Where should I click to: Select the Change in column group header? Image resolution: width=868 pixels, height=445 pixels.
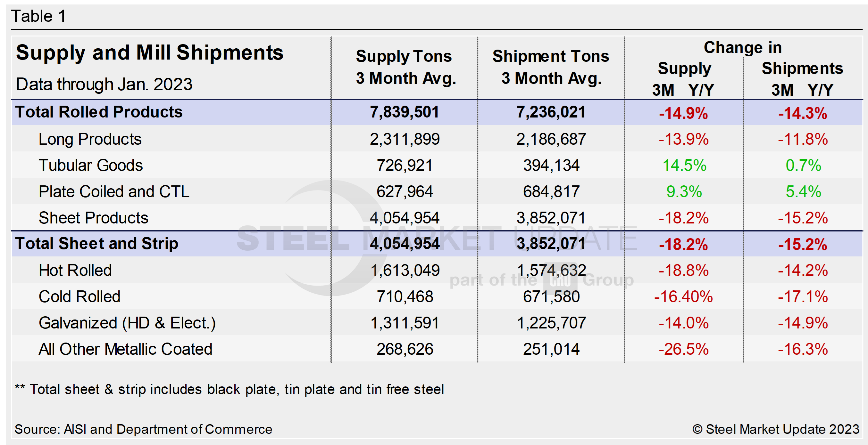(743, 48)
